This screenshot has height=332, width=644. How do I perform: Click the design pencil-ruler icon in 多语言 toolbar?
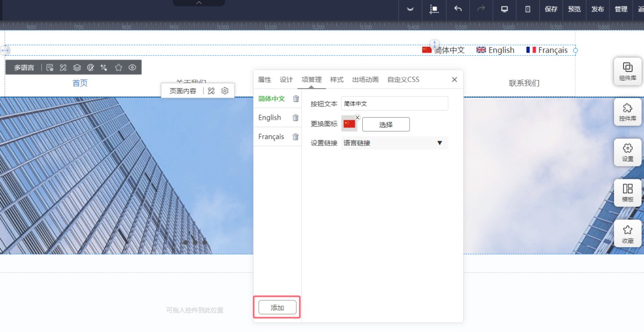[63, 67]
